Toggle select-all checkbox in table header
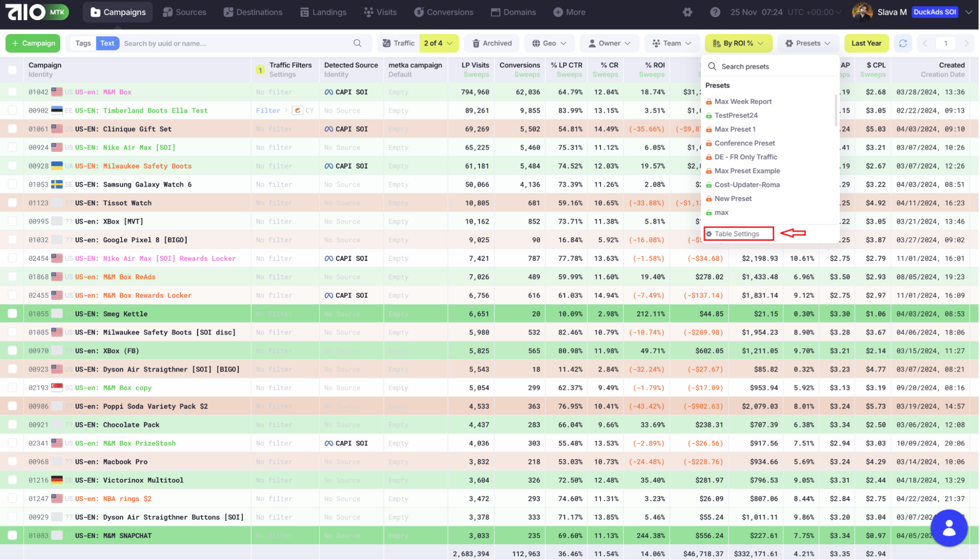 pos(12,70)
